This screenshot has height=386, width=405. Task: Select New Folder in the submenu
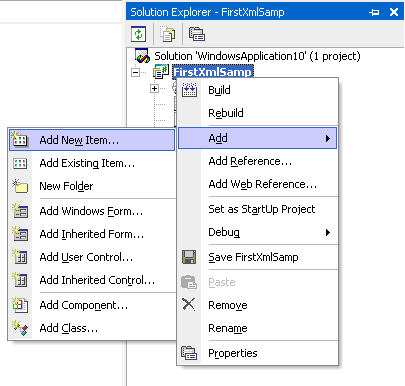click(x=92, y=186)
